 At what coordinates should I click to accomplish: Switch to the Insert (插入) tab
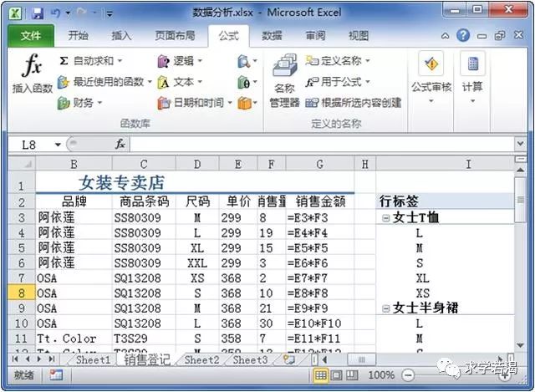click(x=121, y=35)
